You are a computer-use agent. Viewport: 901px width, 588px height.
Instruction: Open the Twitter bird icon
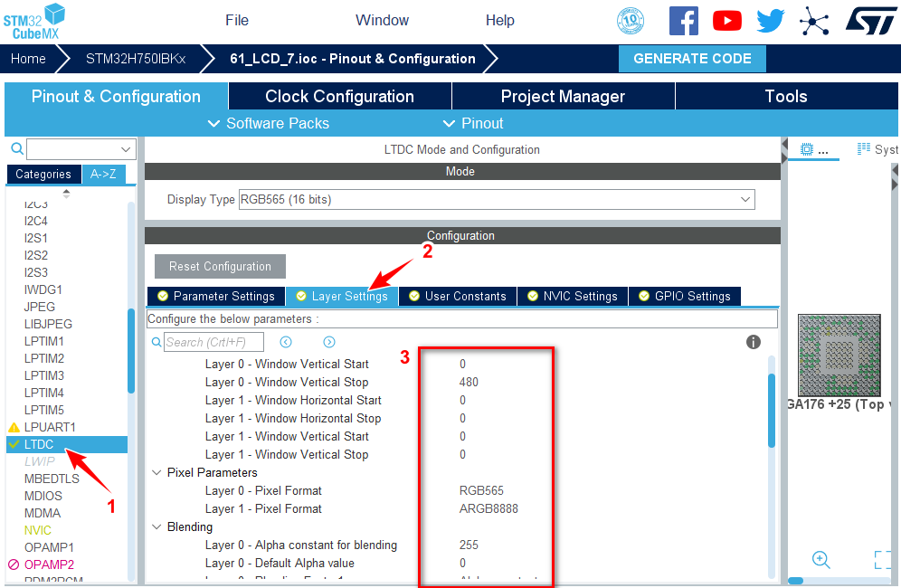pos(771,21)
